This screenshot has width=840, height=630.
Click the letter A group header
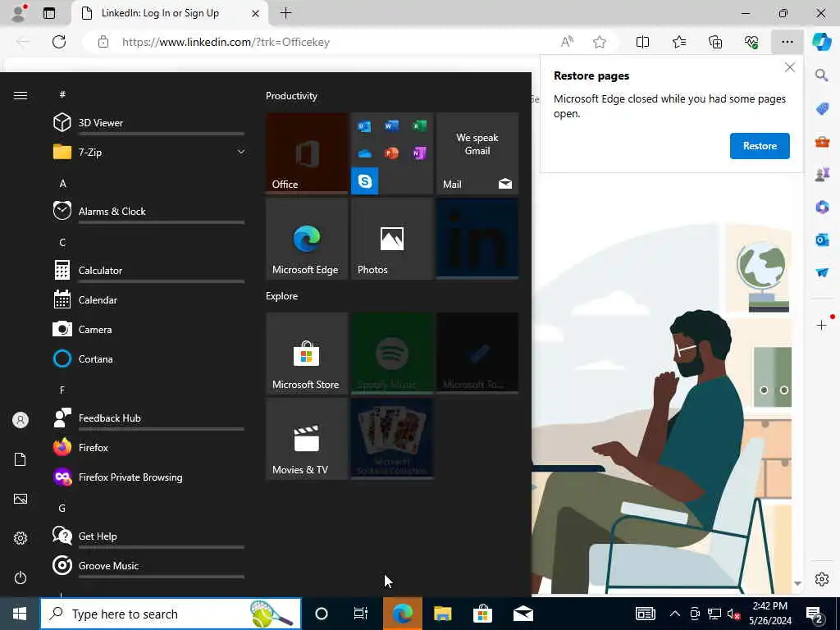click(x=62, y=183)
